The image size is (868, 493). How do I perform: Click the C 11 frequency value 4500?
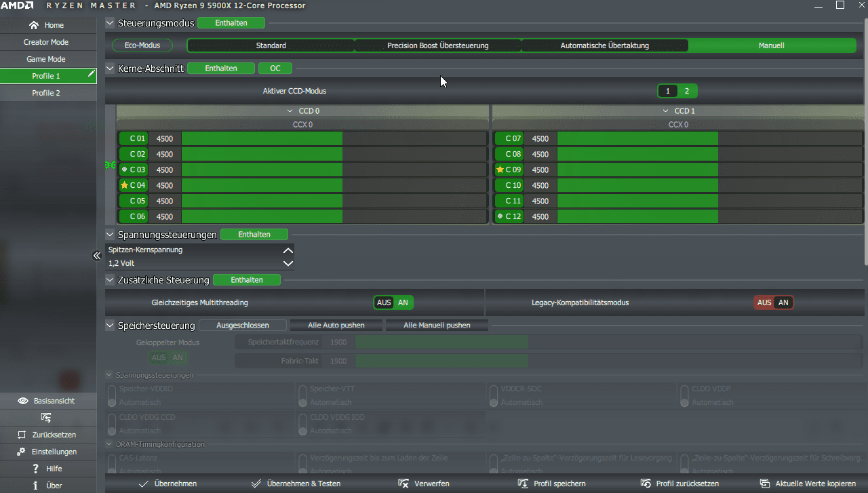pos(540,201)
